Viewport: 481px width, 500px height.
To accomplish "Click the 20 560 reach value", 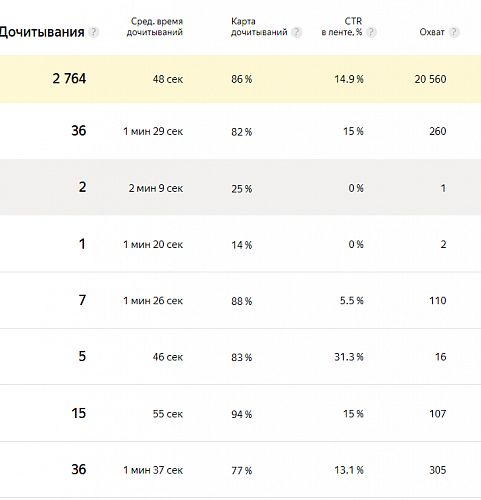I will tap(430, 79).
